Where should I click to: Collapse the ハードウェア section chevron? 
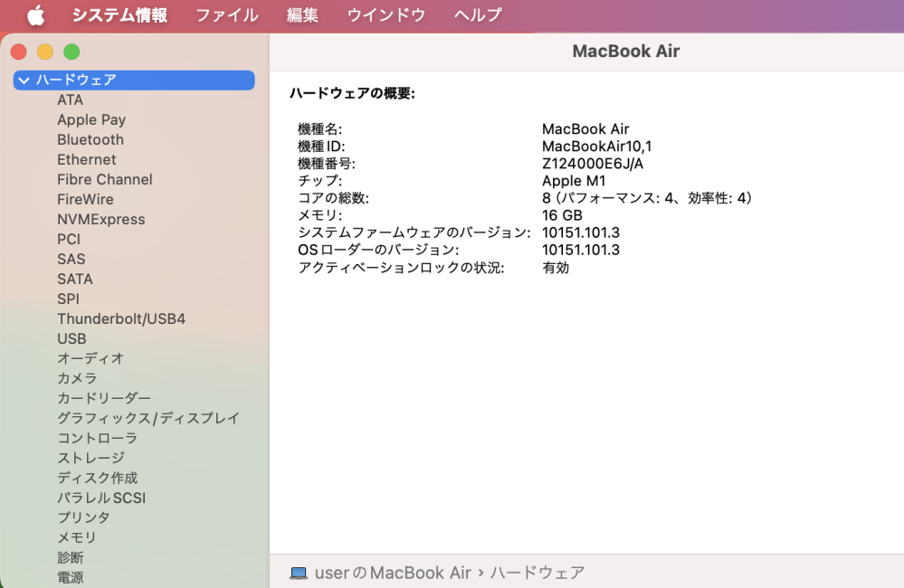click(x=24, y=80)
